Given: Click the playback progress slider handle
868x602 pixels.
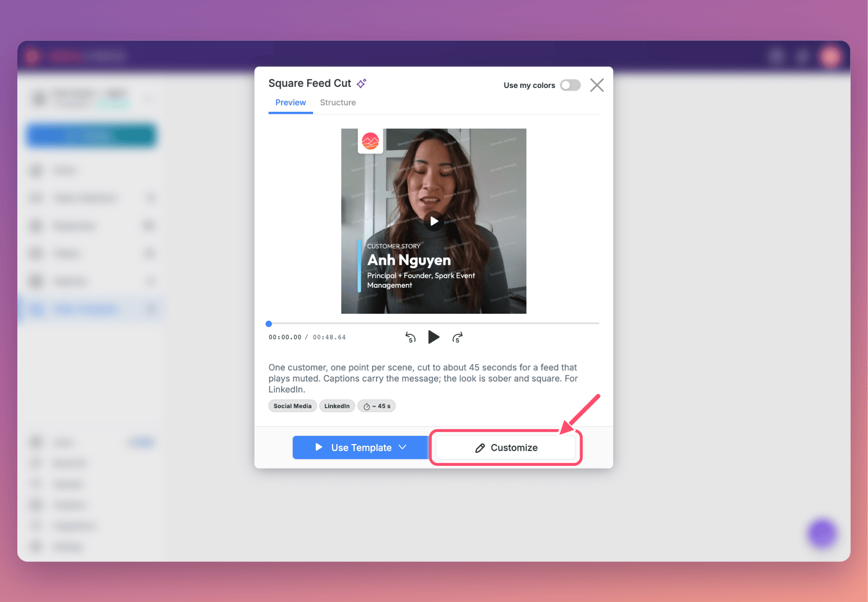Looking at the screenshot, I should (x=269, y=324).
